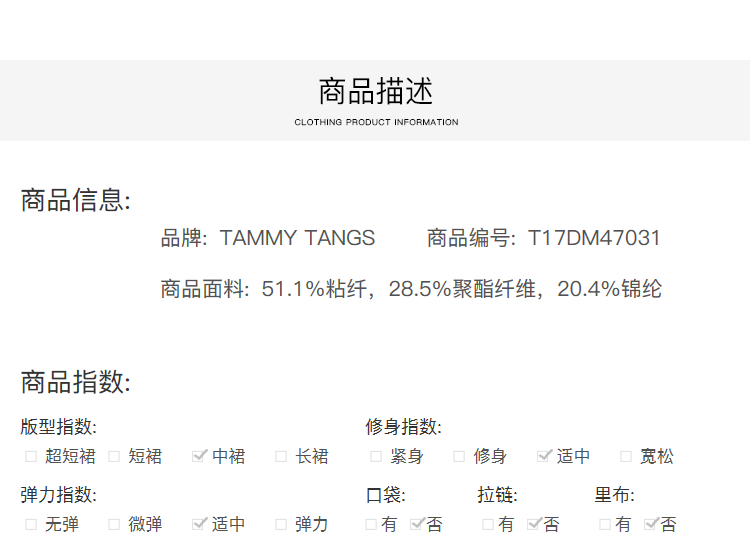Check the 无弹 checkbox
The width and height of the screenshot is (750, 536).
[31, 524]
